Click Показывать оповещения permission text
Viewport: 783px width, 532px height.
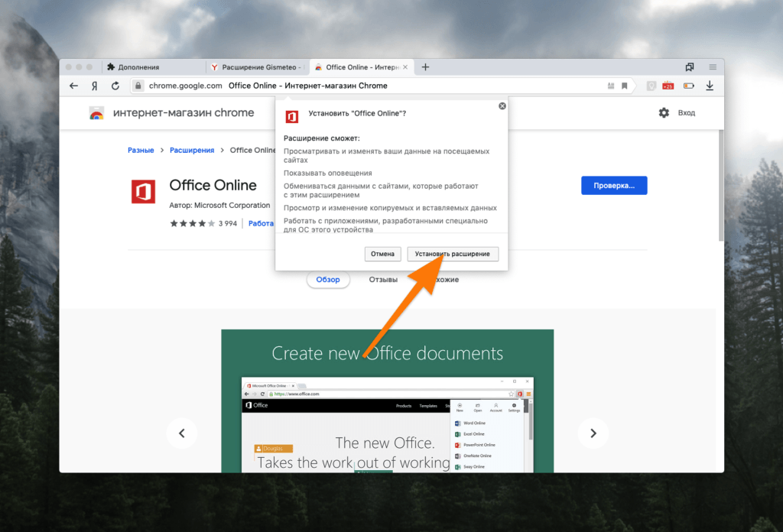pyautogui.click(x=327, y=174)
